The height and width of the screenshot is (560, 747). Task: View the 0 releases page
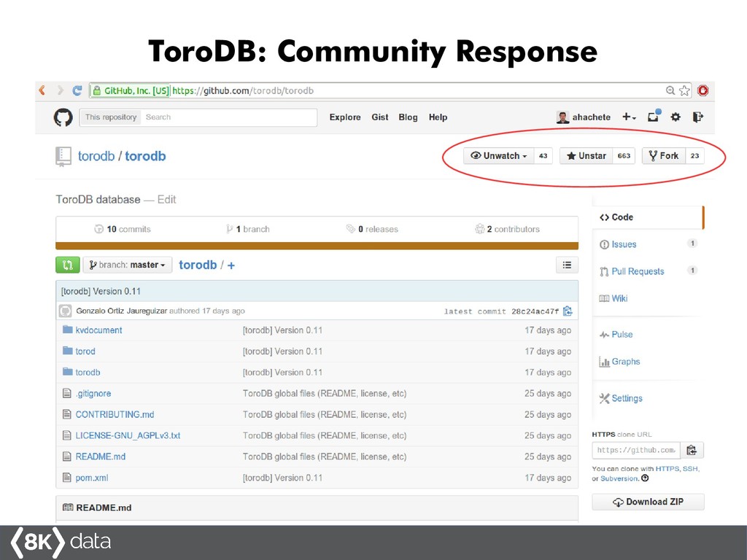tap(372, 229)
